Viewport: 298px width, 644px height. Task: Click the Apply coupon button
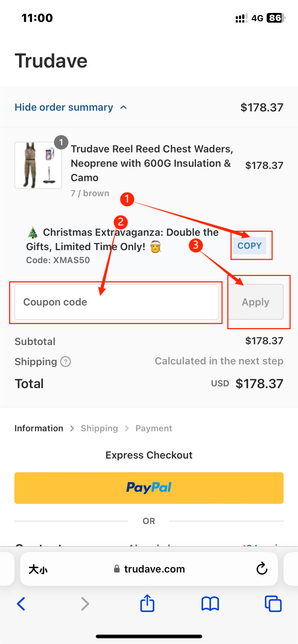[256, 302]
